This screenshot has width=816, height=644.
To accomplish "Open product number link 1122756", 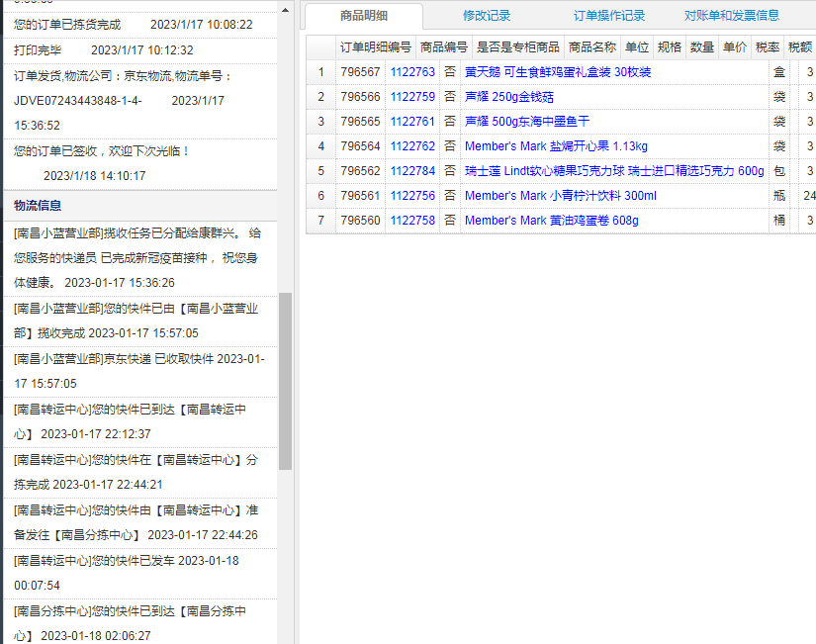I will point(412,196).
